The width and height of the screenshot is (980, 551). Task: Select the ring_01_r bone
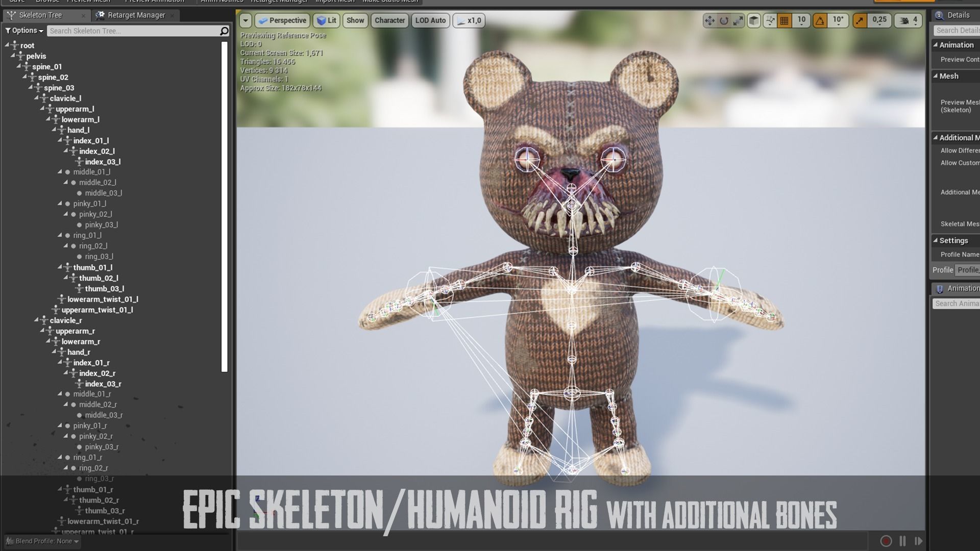click(x=88, y=458)
